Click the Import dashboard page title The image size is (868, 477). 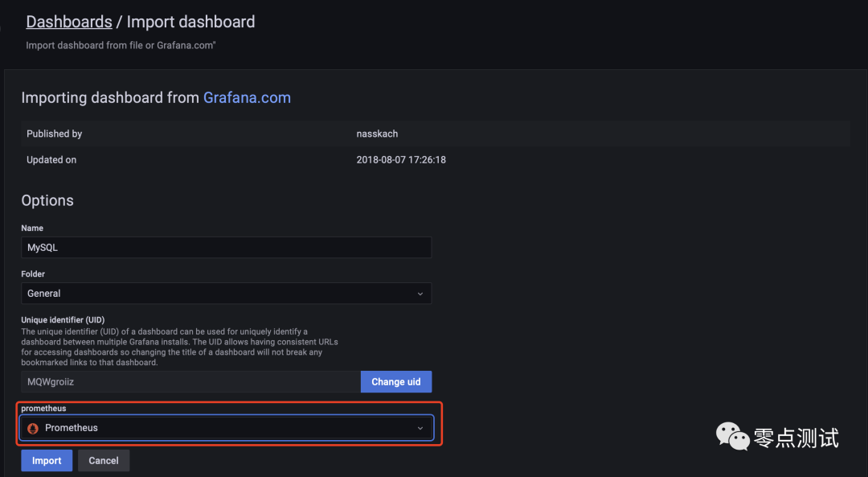click(191, 22)
